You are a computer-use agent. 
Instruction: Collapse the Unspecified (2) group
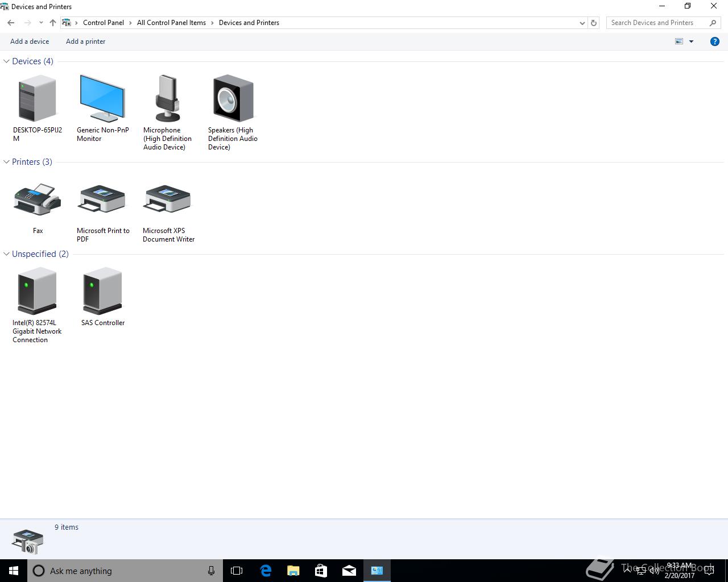[6, 254]
